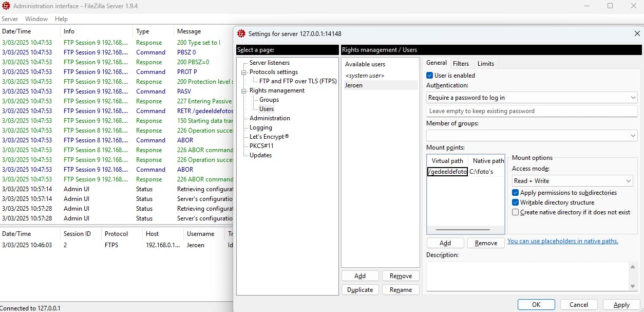Viewport: 644px width, 312px height.
Task: Click the Description scrollbar down arrow
Action: [633, 286]
